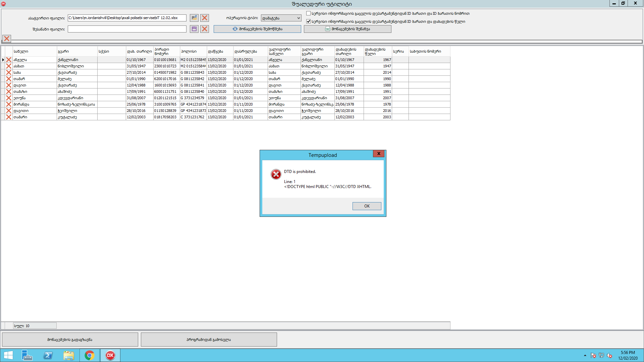Open Chrome from the taskbar

coord(90,355)
